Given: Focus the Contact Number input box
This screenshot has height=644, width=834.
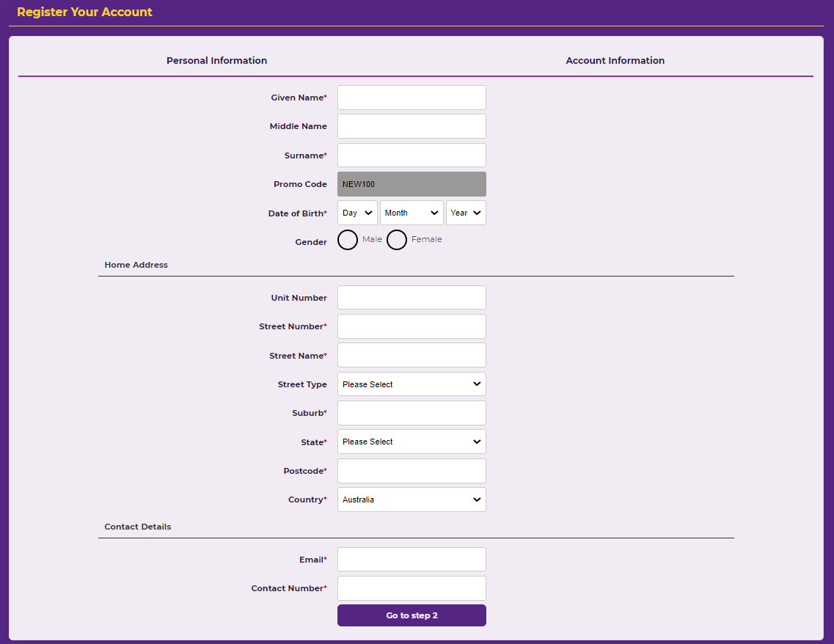Looking at the screenshot, I should [x=411, y=588].
